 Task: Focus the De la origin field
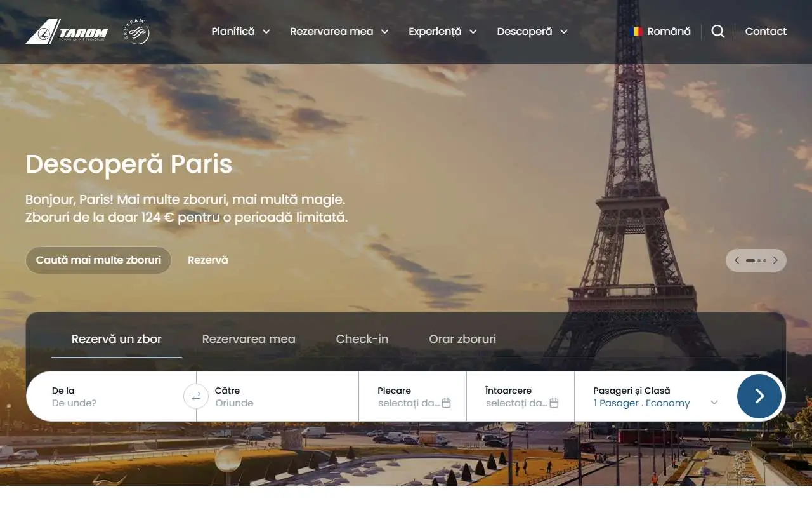point(112,396)
